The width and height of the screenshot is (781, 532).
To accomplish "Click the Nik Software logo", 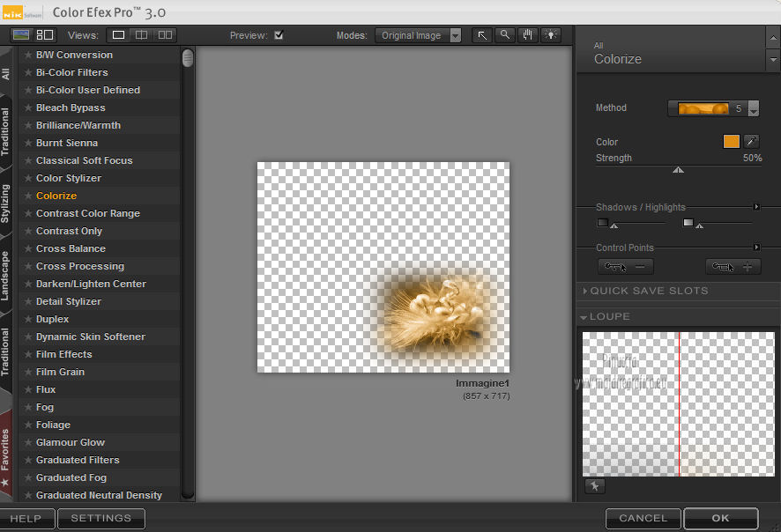I will [21, 13].
